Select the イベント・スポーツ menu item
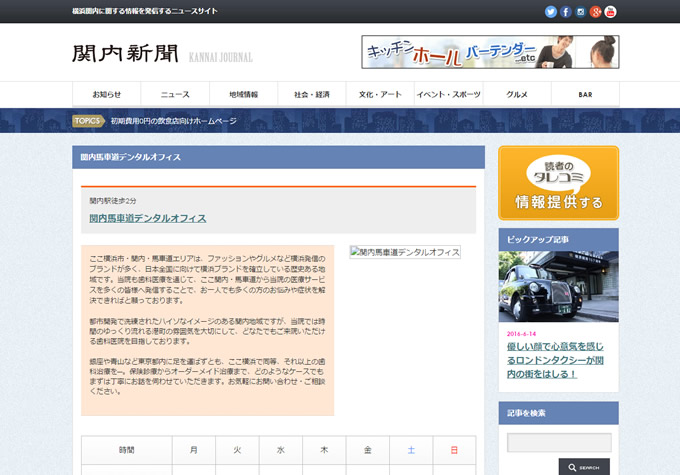This screenshot has height=475, width=680. tap(448, 94)
